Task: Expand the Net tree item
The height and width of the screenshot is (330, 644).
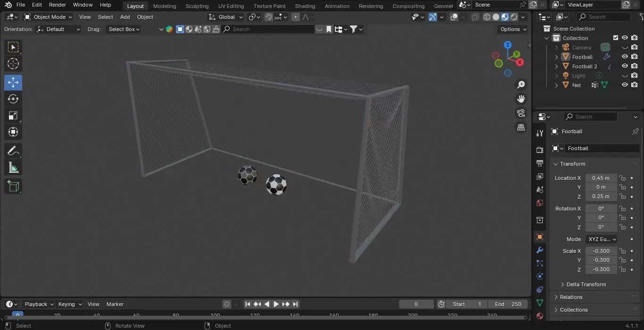Action: 556,85
